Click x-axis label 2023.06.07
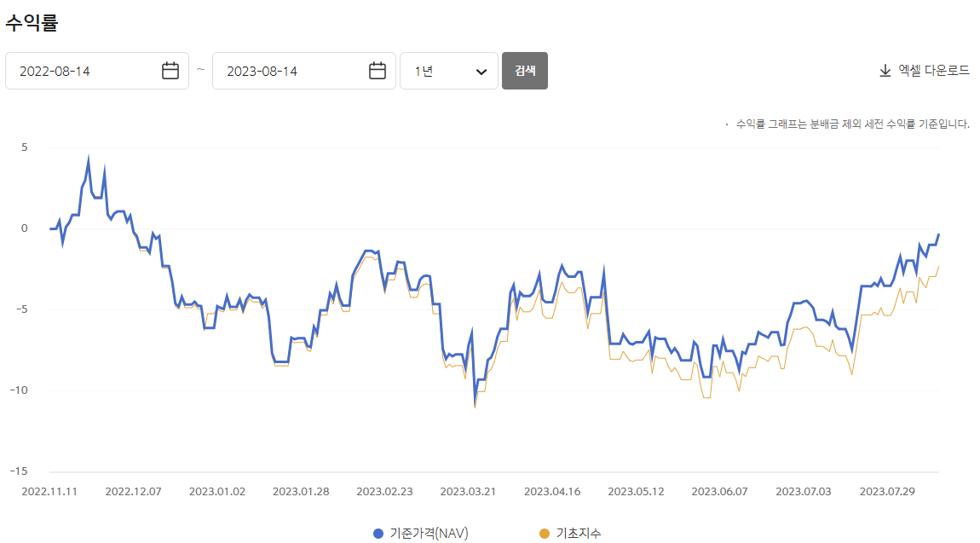The width and height of the screenshot is (980, 543). (719, 491)
